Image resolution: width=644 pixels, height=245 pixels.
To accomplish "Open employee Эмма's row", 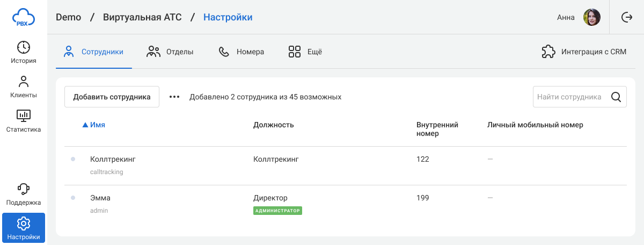I will click(100, 198).
